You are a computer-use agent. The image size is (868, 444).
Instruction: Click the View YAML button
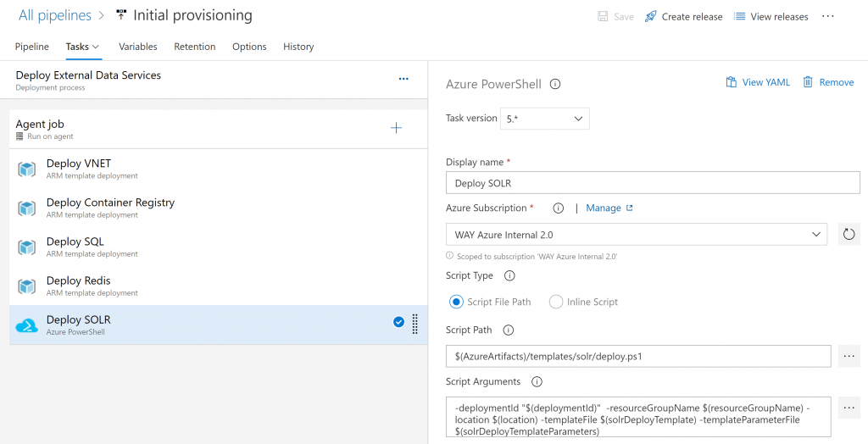[x=758, y=82]
